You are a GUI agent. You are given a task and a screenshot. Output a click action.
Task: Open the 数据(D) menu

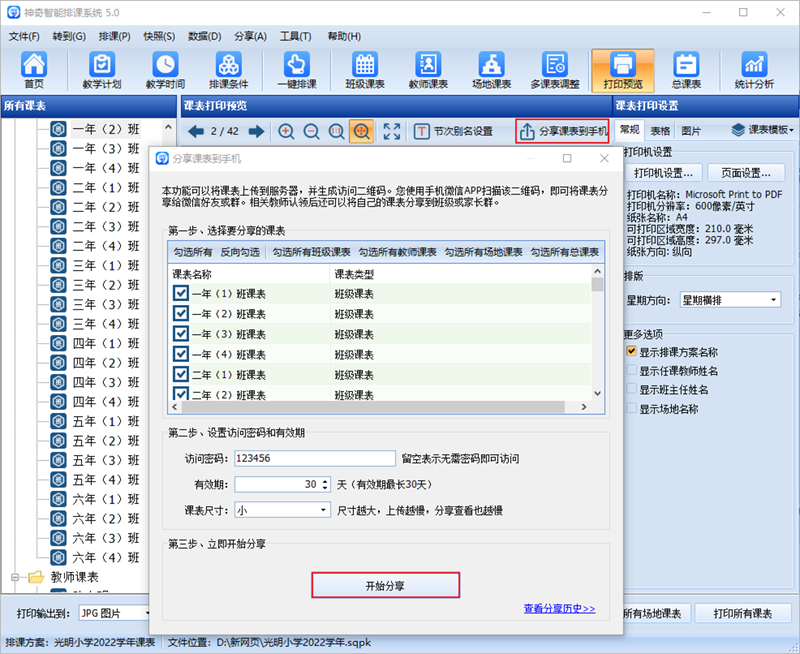pyautogui.click(x=204, y=36)
